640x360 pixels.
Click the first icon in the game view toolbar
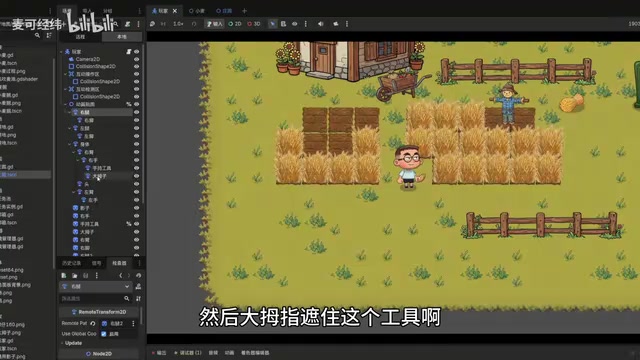[x=152, y=24]
